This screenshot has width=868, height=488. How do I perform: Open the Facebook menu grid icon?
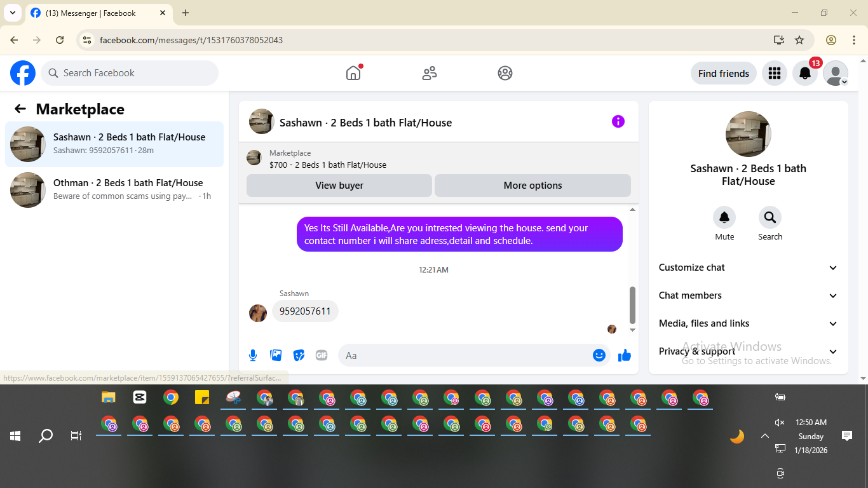click(774, 73)
